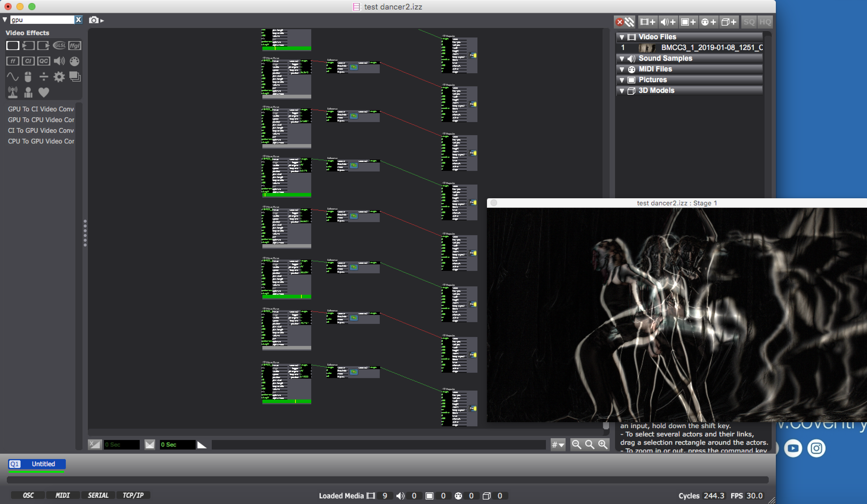
Task: Select the Q1 Untitled scene
Action: click(x=37, y=464)
